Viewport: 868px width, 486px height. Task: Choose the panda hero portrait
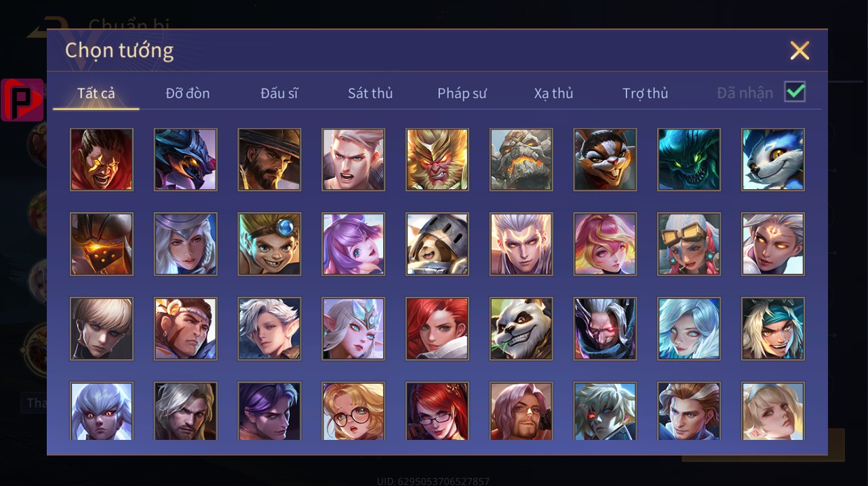point(521,328)
